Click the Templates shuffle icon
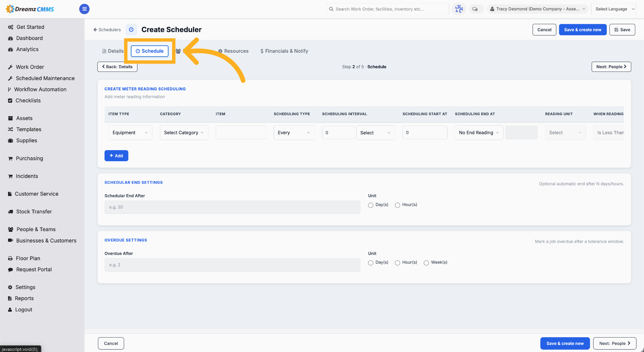This screenshot has height=352, width=644. [10, 129]
